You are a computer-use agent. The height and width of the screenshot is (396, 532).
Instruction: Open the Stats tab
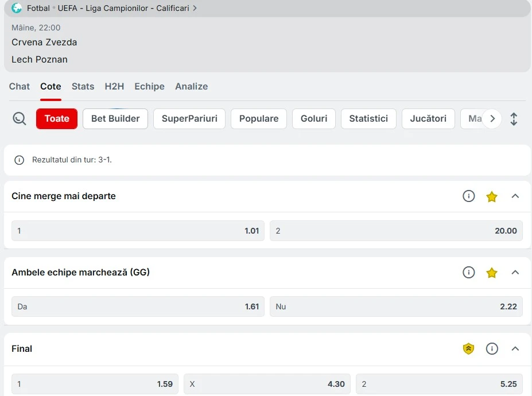coord(83,87)
